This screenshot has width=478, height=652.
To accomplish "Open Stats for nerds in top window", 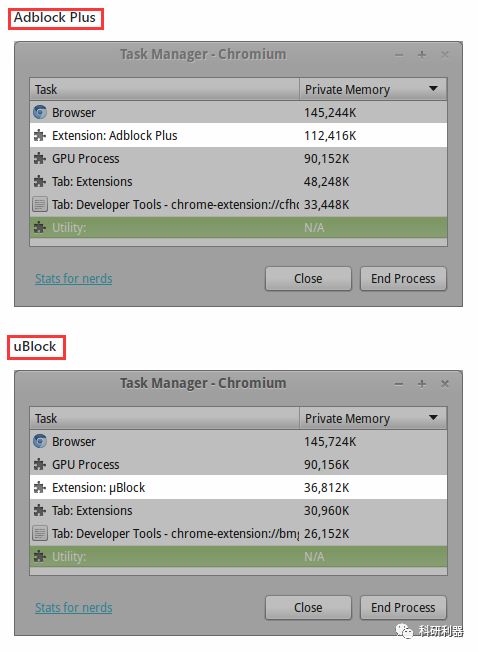I will 74,279.
